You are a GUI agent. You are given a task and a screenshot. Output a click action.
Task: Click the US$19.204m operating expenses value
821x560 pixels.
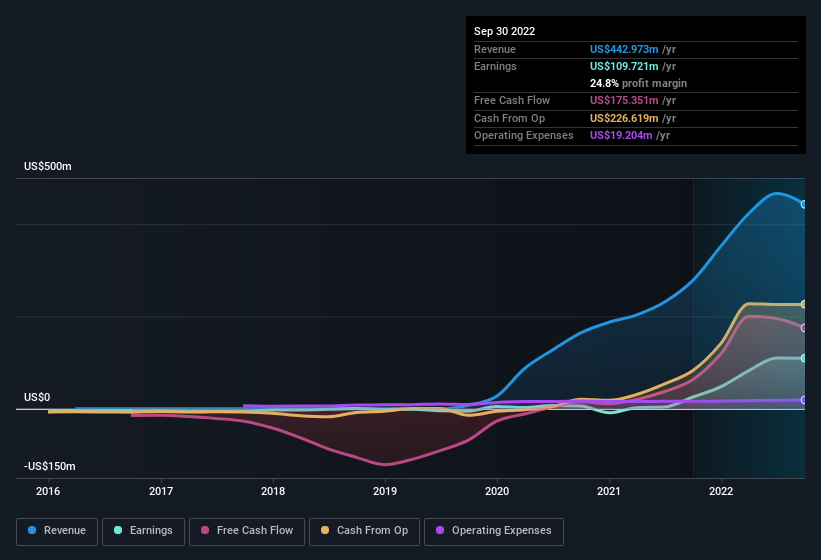[x=621, y=136]
